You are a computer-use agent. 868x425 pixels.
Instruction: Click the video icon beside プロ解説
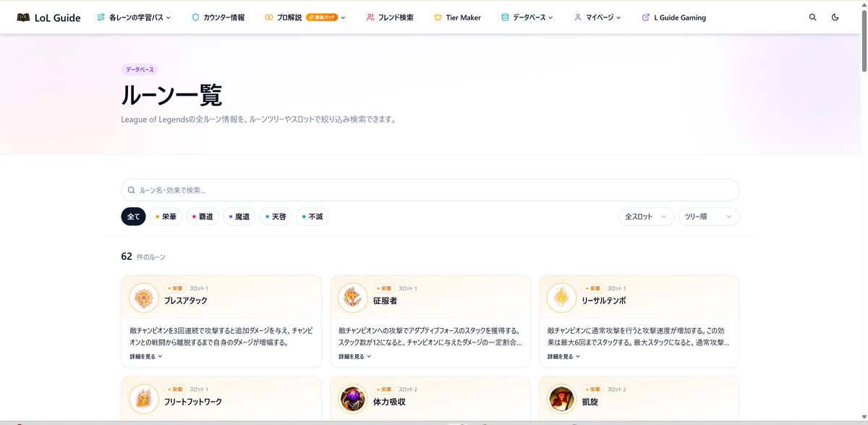pos(269,17)
